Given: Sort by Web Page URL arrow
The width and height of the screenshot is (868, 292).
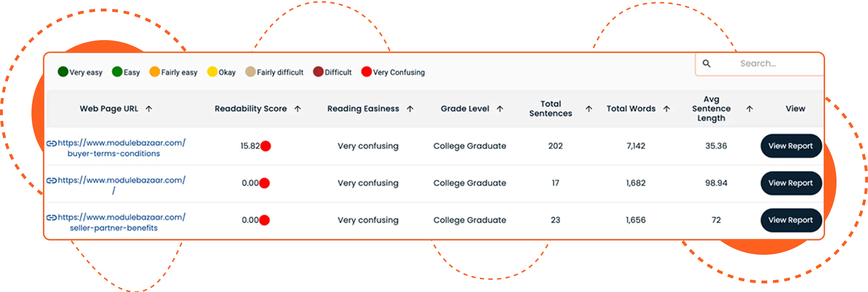Looking at the screenshot, I should [x=149, y=109].
